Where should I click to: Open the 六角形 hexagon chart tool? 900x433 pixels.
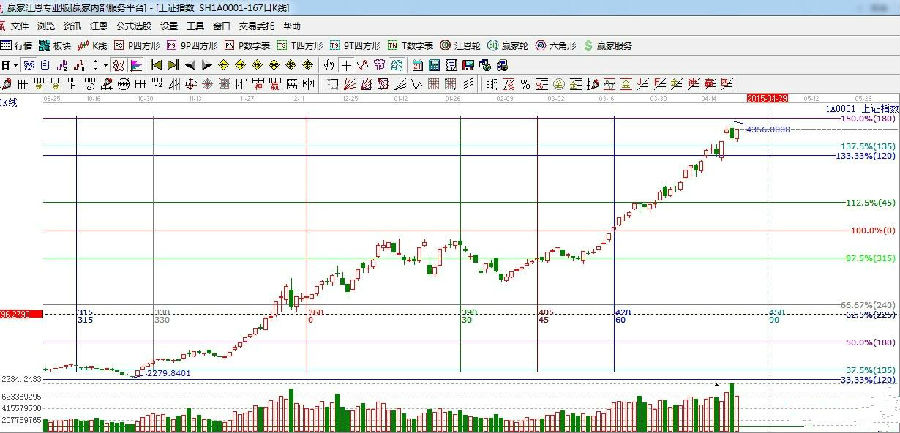point(555,46)
